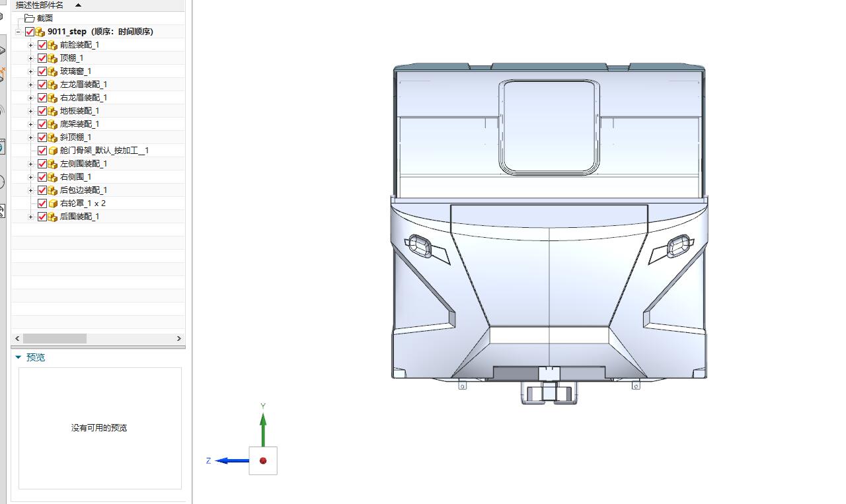Select the 玻璃窗_1 row name
This screenshot has height=504, width=846.
point(75,71)
